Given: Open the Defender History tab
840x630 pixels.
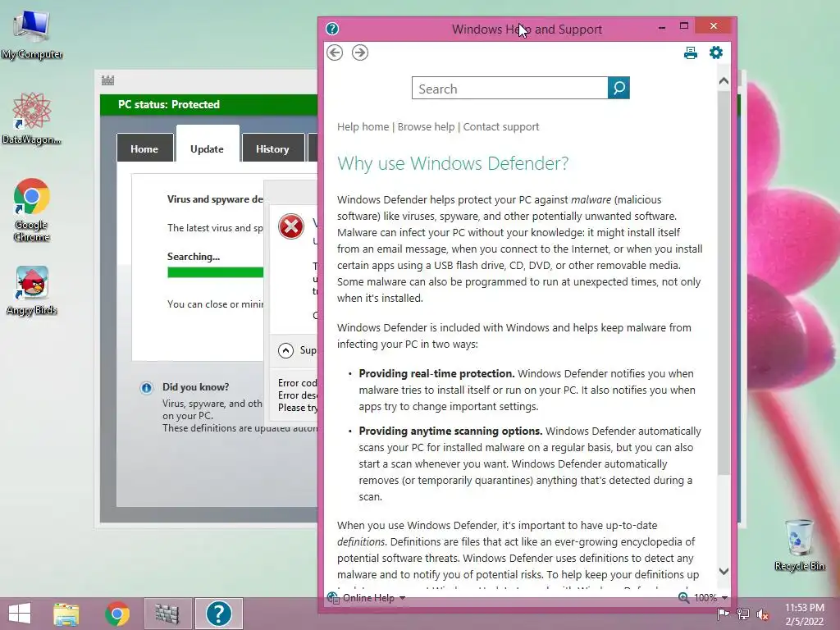Looking at the screenshot, I should click(272, 148).
